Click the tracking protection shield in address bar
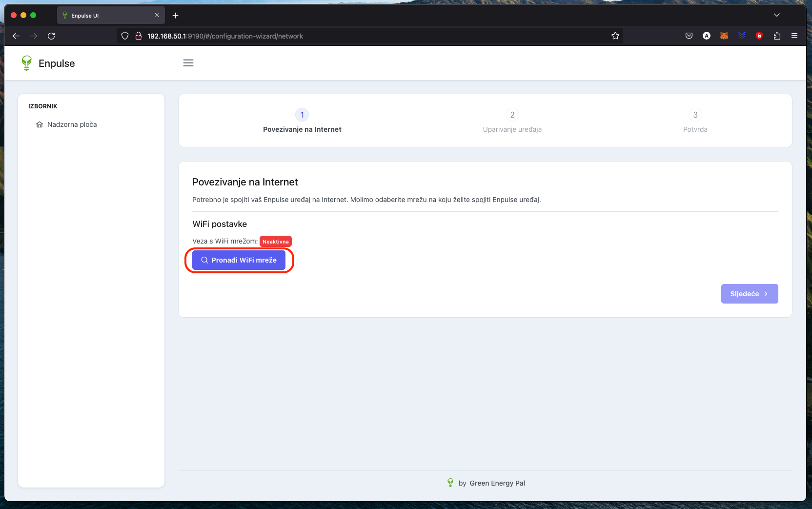Viewport: 812px width, 509px height. click(125, 36)
